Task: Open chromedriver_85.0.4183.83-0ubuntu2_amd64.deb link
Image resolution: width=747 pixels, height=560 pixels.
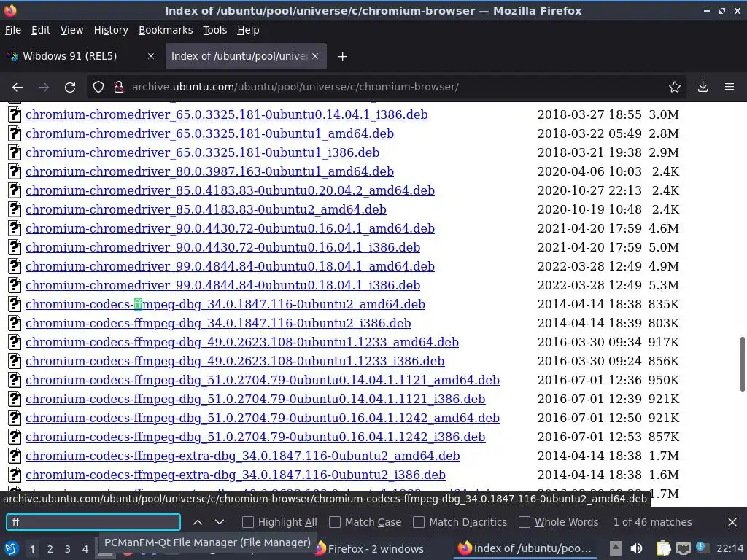Action: 206,209
